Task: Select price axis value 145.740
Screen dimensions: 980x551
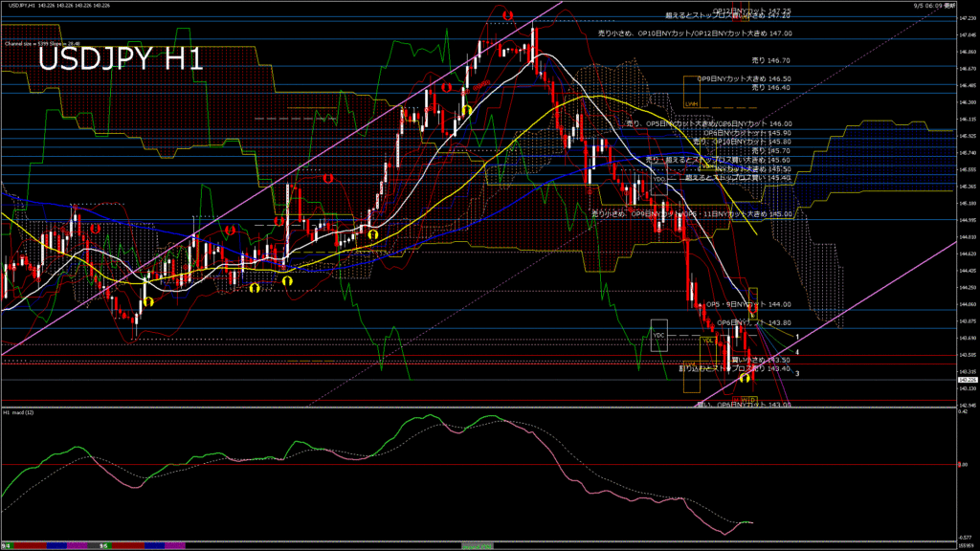Action: click(968, 153)
